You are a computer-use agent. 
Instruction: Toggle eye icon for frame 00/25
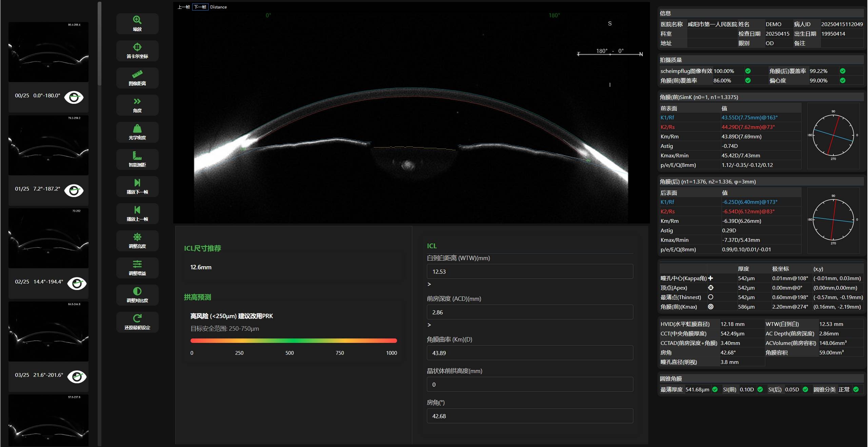(x=74, y=97)
